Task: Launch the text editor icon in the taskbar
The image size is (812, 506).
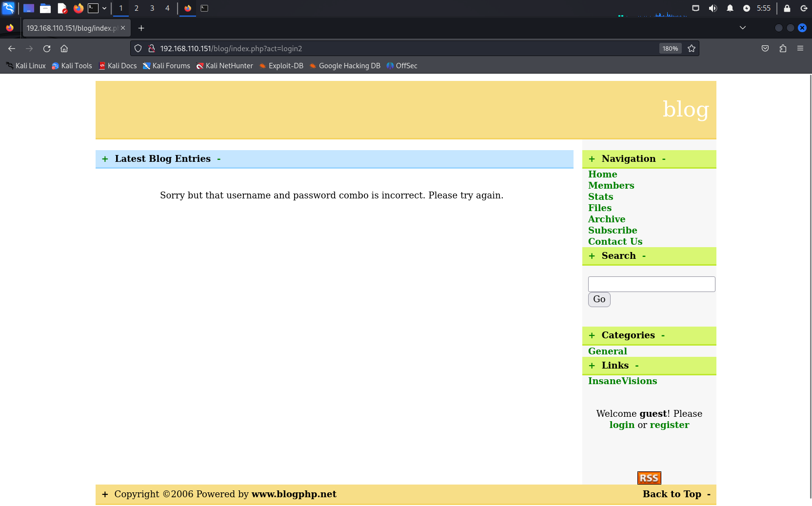Action: point(62,8)
